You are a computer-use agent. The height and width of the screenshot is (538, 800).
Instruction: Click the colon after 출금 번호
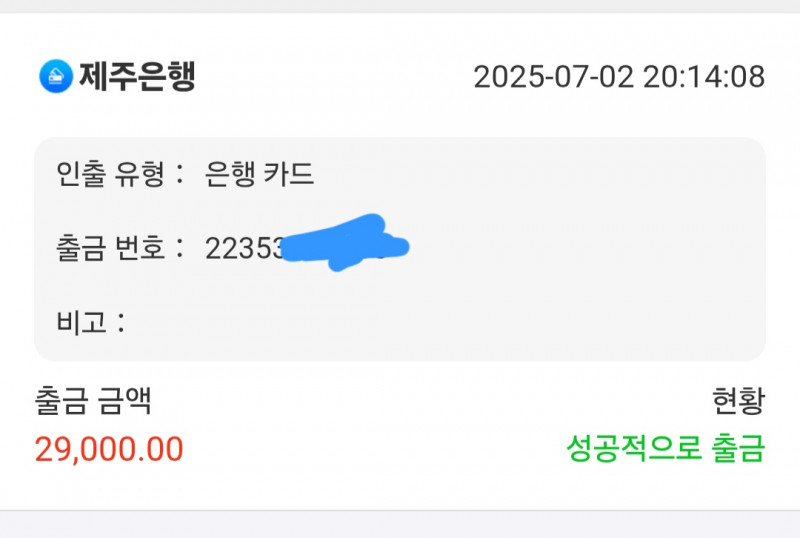coord(179,248)
